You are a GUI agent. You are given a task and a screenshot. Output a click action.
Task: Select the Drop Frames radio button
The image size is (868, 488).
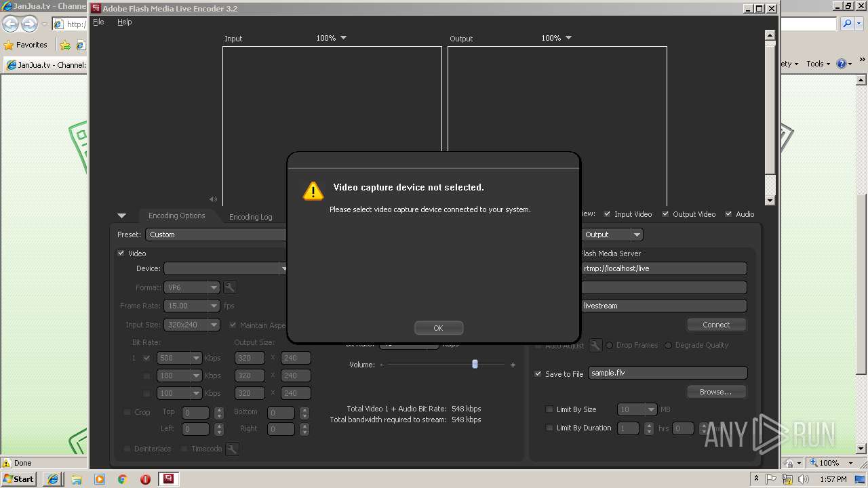(x=610, y=345)
